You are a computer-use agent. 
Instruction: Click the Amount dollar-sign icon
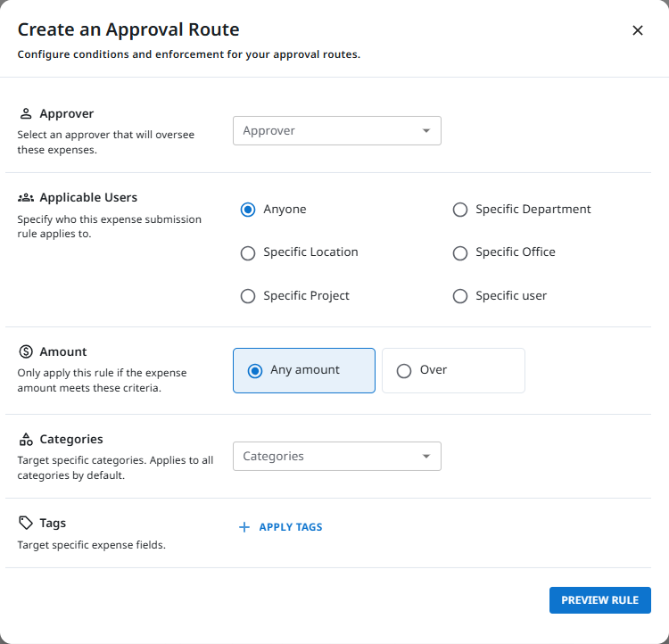point(26,351)
